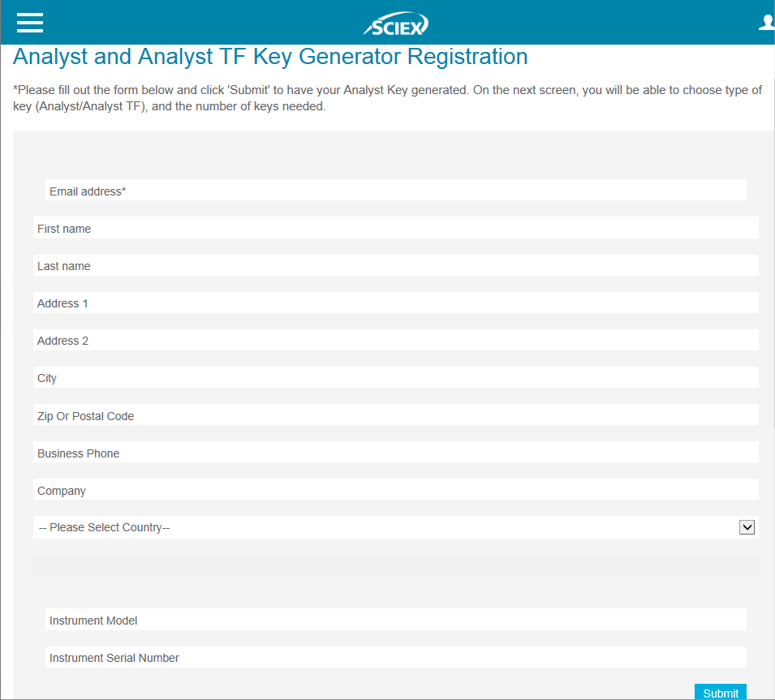Focus the Instrument Model field
The image size is (775, 700).
[395, 620]
